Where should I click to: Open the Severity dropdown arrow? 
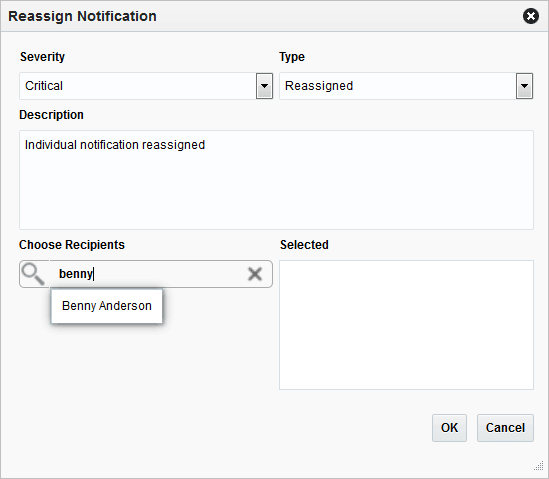click(264, 86)
